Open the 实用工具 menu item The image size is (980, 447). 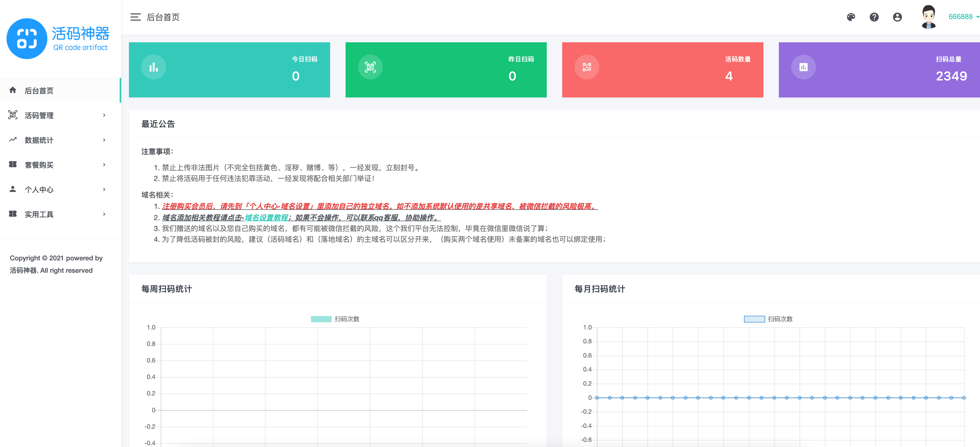click(61, 214)
